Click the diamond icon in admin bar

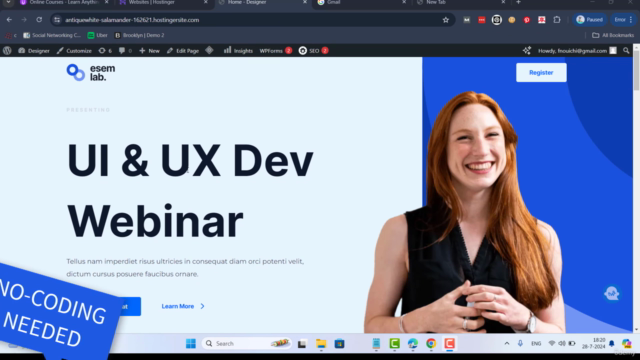(209, 50)
